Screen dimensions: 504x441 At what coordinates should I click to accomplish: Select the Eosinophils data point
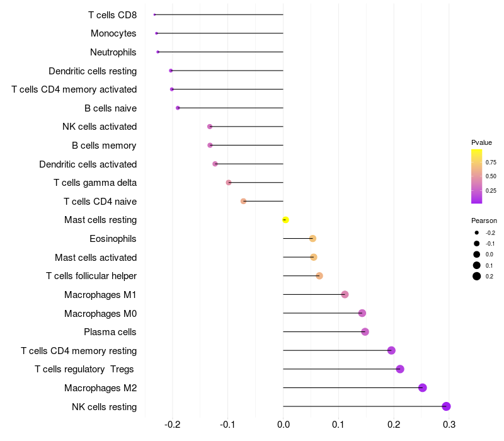coord(312,238)
